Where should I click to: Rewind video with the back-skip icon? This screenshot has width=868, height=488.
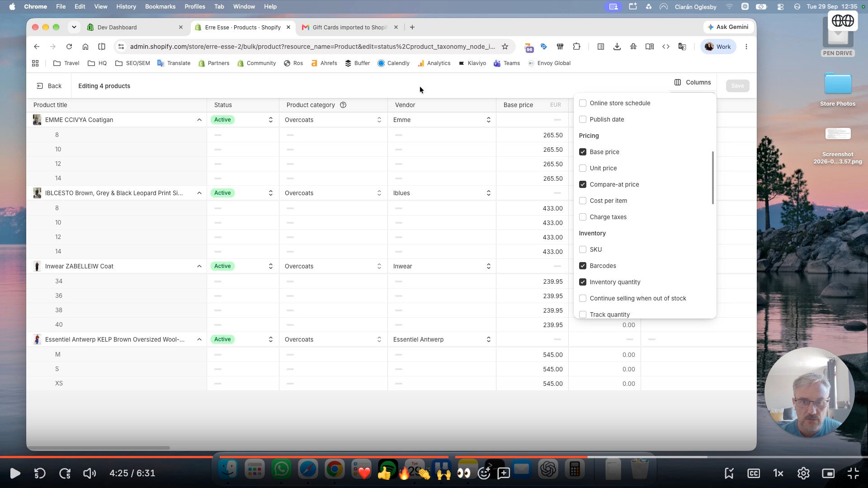click(40, 473)
